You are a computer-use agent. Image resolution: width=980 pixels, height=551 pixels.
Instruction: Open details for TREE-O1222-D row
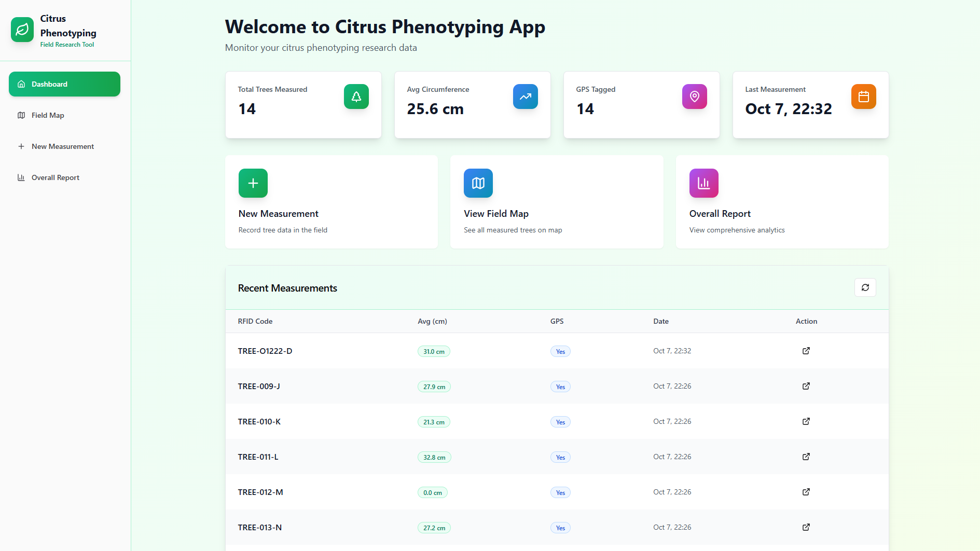pyautogui.click(x=806, y=351)
